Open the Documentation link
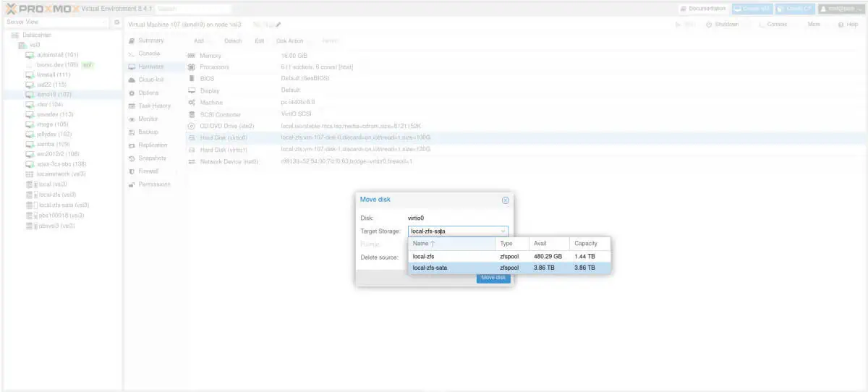 (x=703, y=8)
